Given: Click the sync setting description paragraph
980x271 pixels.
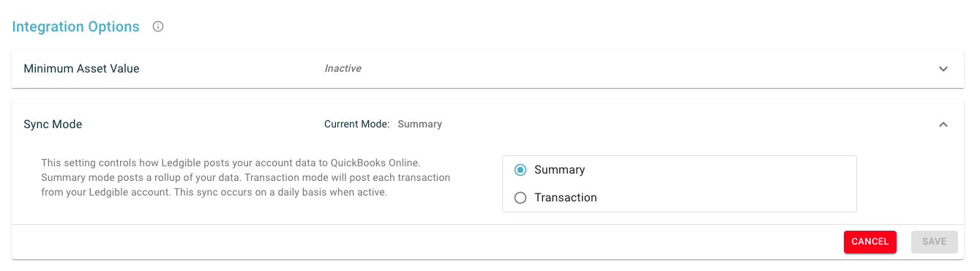Looking at the screenshot, I should tap(245, 178).
